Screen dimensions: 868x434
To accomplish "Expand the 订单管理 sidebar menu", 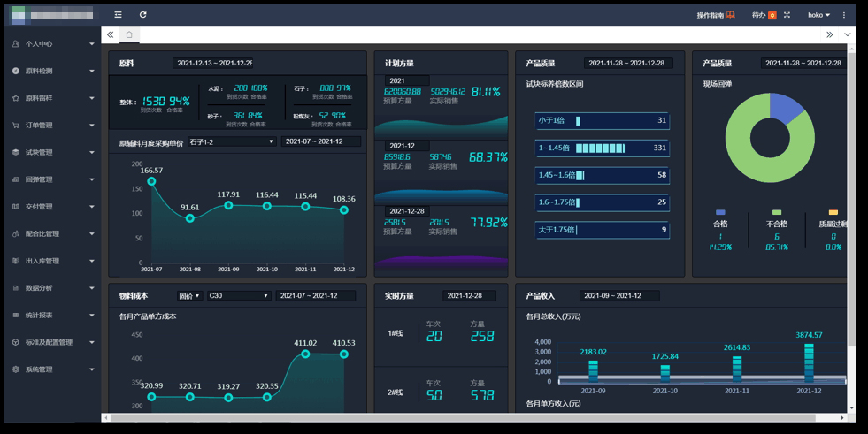I will click(53, 126).
